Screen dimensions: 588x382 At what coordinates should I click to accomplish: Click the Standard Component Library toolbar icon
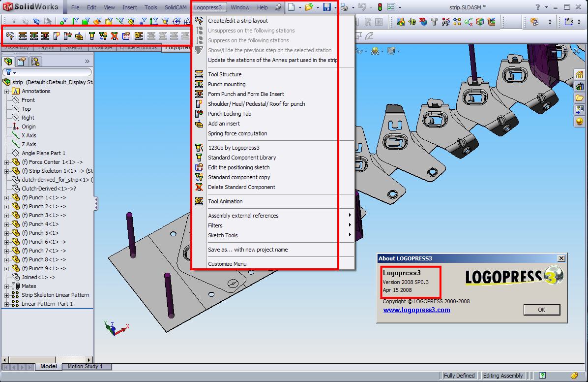click(x=92, y=35)
